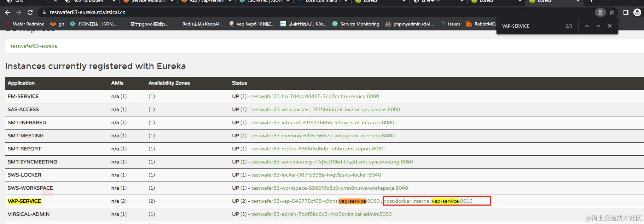Open the browser side panel icon
The image size is (644, 224).
pyautogui.click(x=626, y=12)
